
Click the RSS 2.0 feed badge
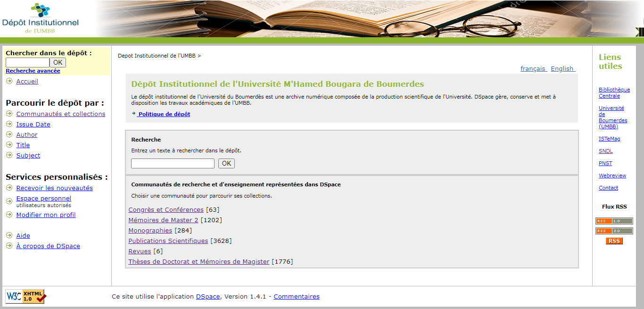[614, 231]
